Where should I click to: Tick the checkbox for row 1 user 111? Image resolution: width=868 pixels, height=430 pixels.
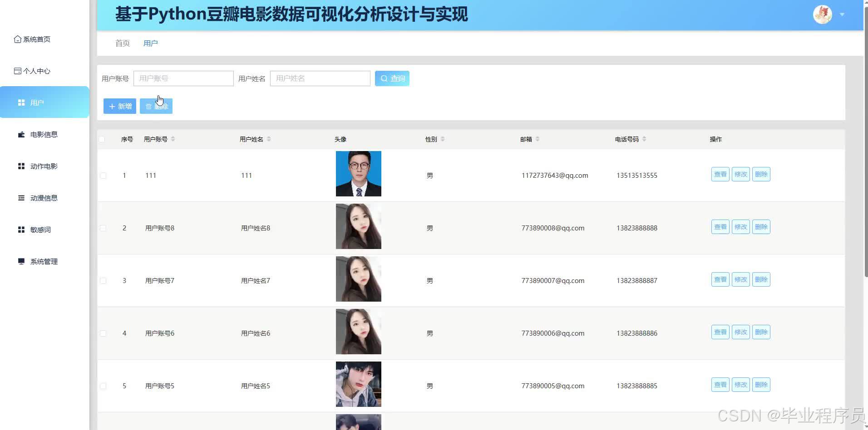(x=103, y=176)
